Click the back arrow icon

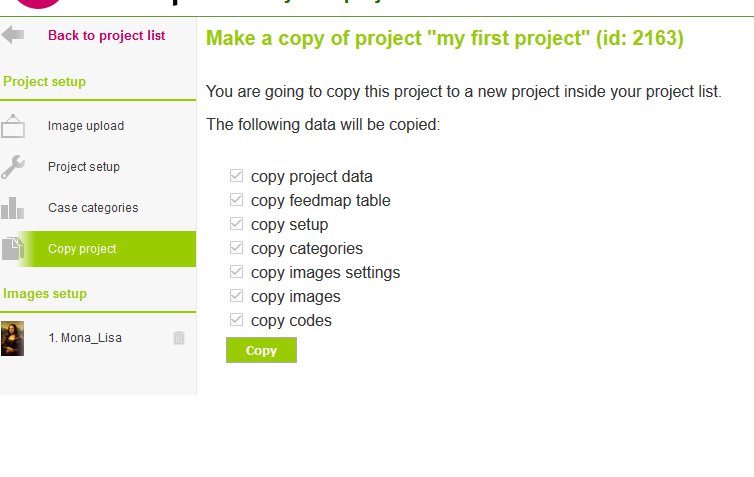coord(13,35)
